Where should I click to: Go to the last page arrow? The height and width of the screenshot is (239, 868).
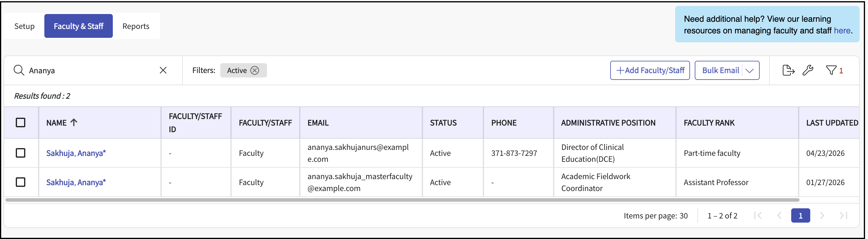coord(843,216)
